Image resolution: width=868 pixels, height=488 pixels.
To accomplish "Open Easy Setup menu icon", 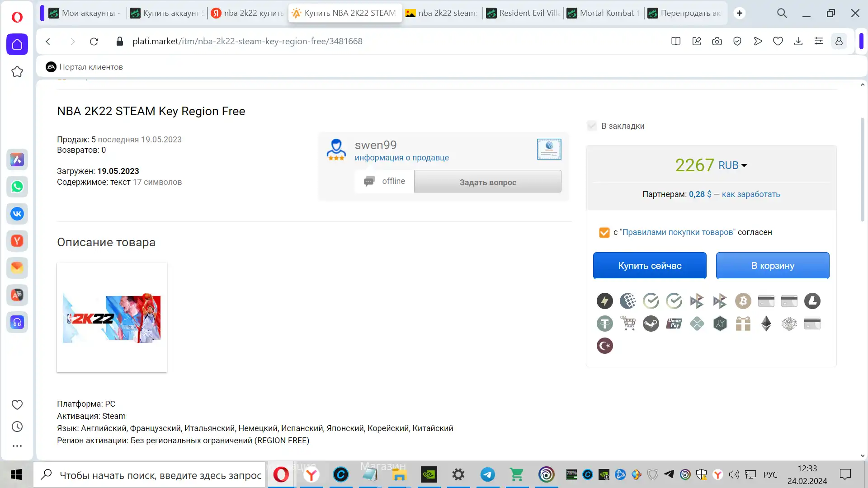I will point(818,41).
